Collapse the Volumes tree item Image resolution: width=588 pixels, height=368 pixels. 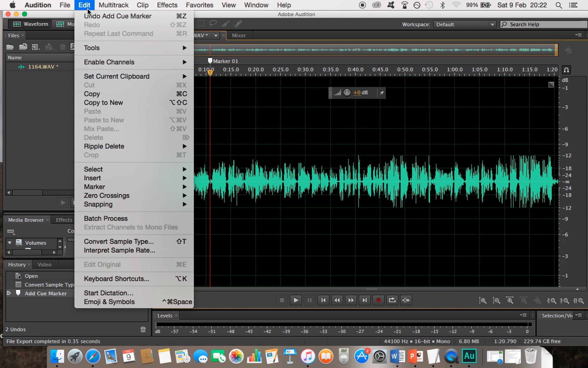click(x=10, y=243)
